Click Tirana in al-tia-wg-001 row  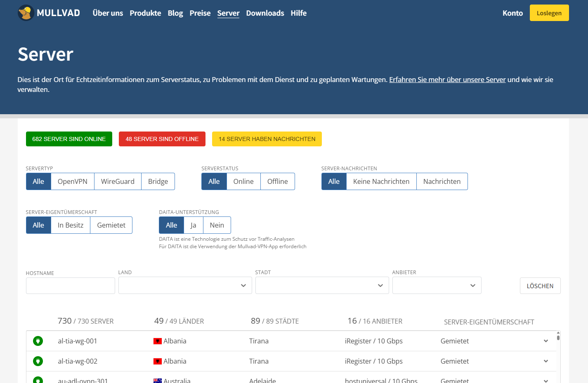point(259,341)
